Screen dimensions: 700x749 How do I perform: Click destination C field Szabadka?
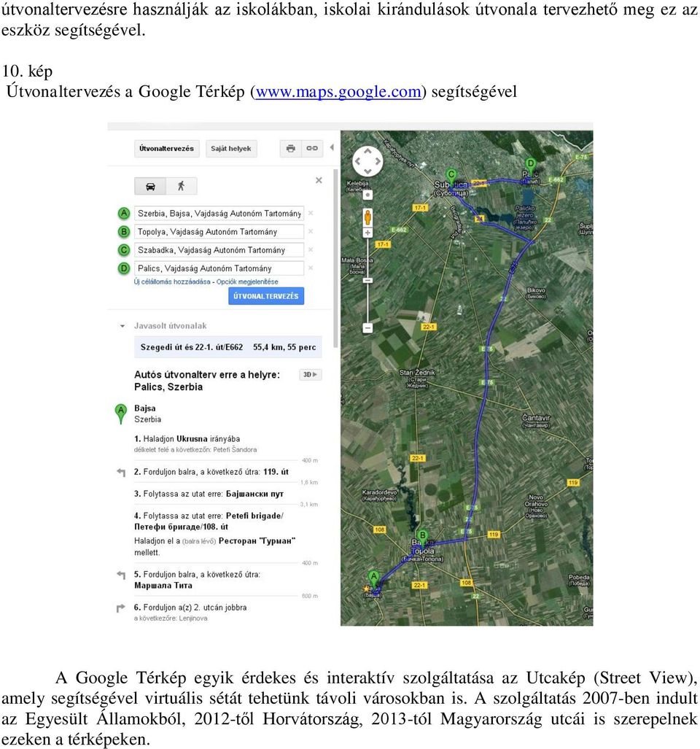[x=219, y=250]
